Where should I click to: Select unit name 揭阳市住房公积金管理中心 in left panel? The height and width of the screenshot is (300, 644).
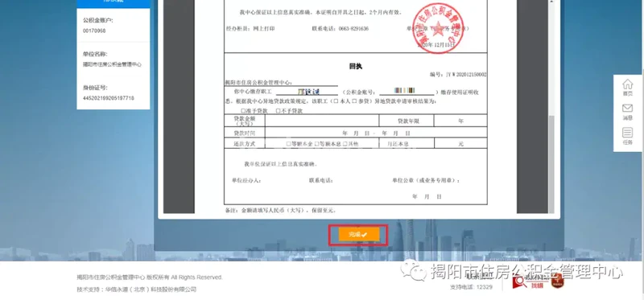point(112,64)
